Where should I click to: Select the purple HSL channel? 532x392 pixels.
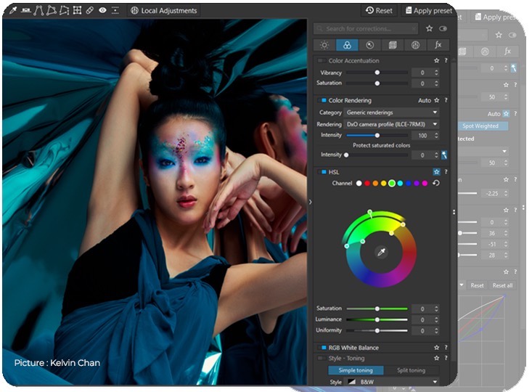(x=417, y=183)
